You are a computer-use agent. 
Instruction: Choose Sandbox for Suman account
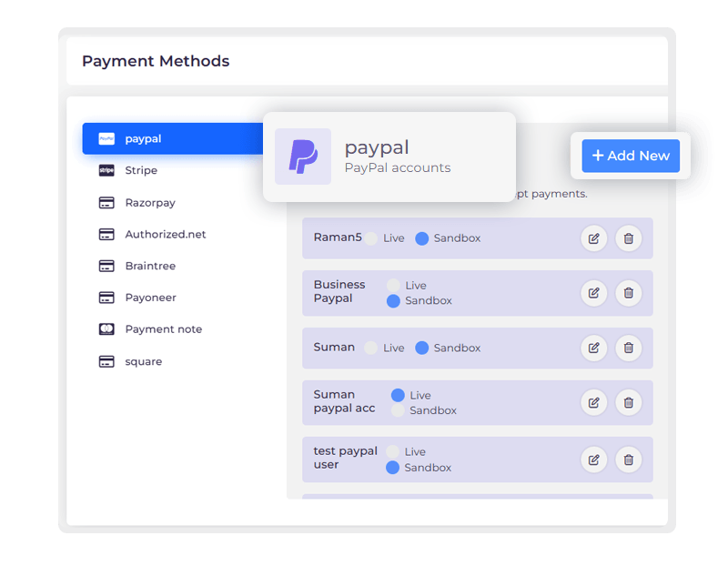422,348
